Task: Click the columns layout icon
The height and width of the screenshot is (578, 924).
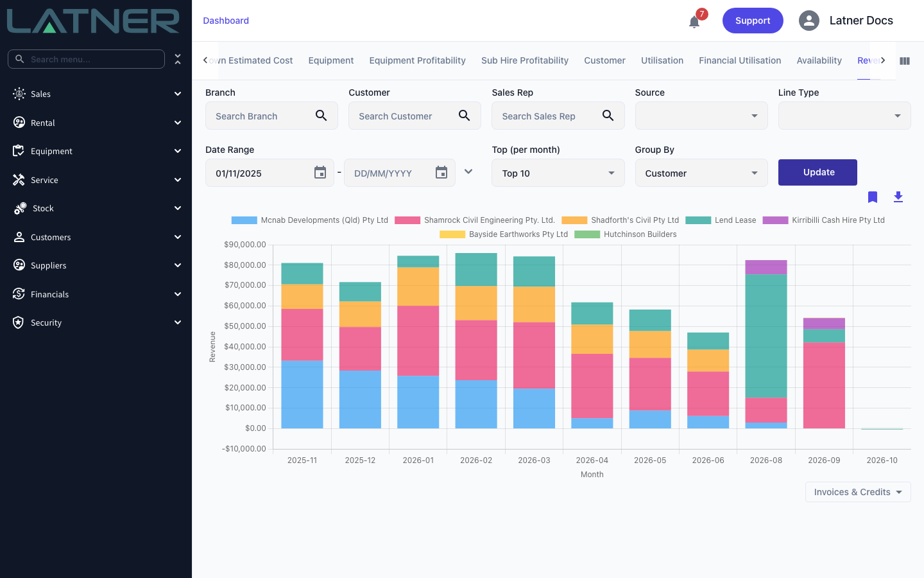Action: tap(905, 61)
